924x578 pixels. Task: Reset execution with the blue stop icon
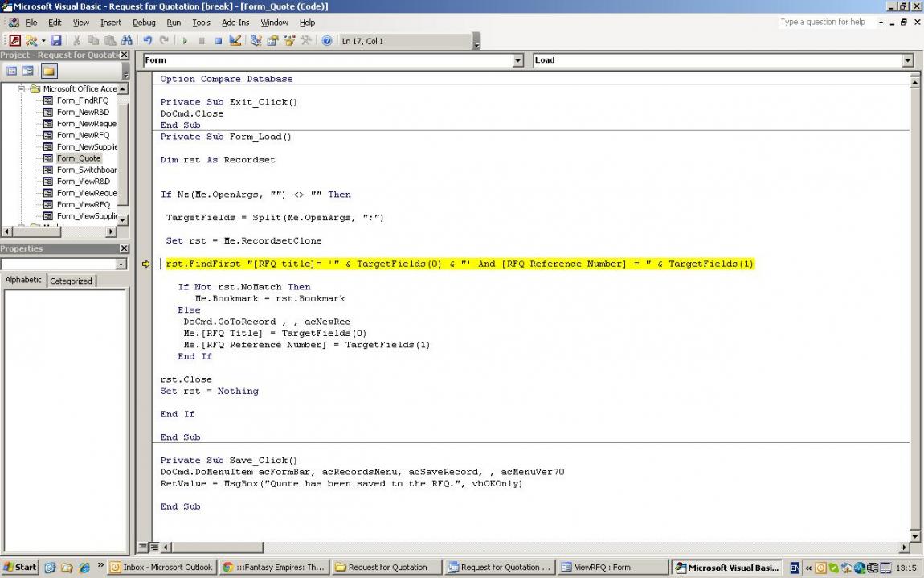(218, 41)
